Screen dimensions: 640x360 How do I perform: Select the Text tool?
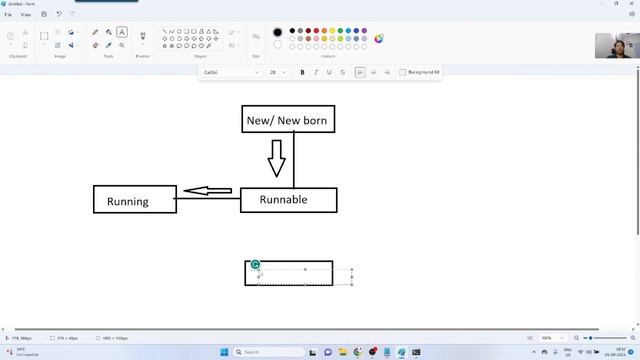(x=122, y=32)
